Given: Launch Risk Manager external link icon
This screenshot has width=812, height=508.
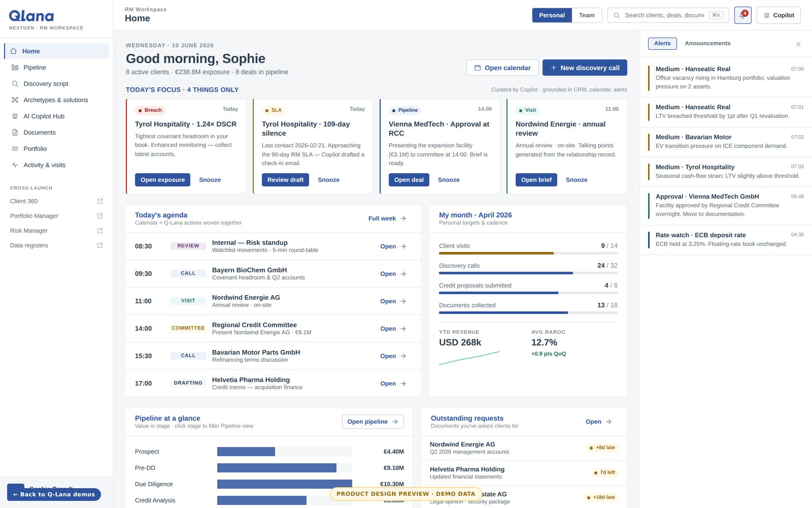Looking at the screenshot, I should [x=100, y=231].
